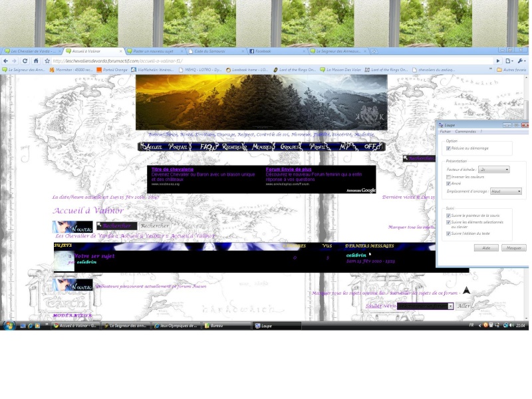The image size is (532, 399).
Task: Open the Commandes menu in Loupe
Action: (465, 132)
